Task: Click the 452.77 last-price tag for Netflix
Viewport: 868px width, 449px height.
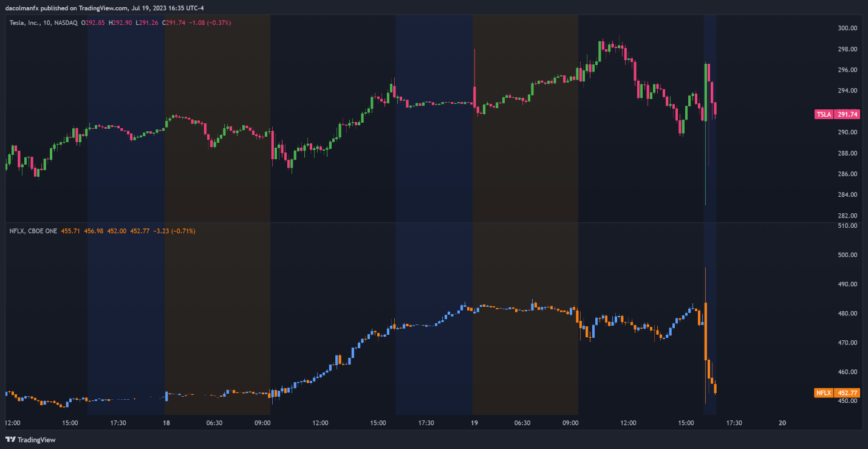Action: click(847, 393)
